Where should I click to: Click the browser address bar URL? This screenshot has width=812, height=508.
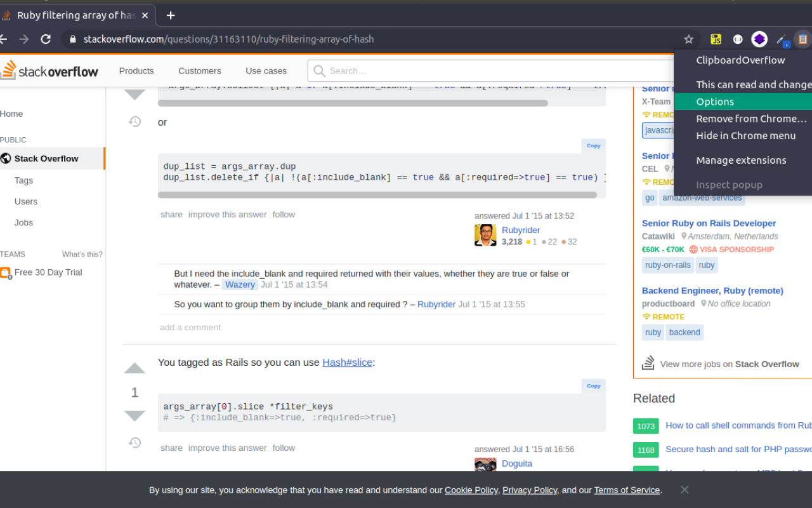click(229, 39)
